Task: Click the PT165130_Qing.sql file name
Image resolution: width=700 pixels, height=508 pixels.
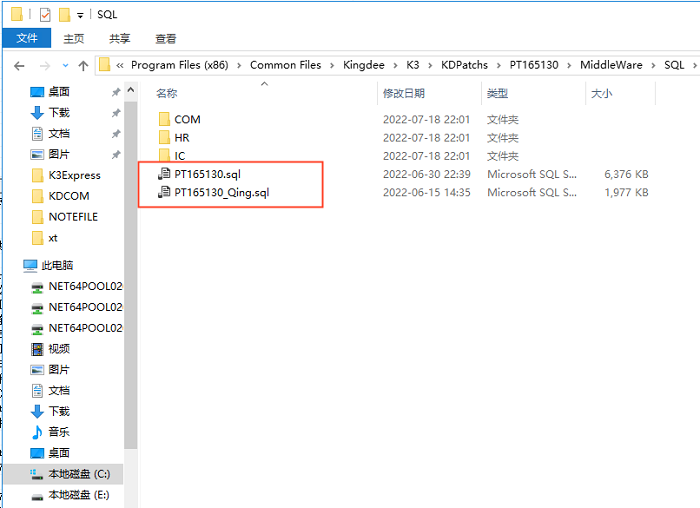Action: coord(222,192)
